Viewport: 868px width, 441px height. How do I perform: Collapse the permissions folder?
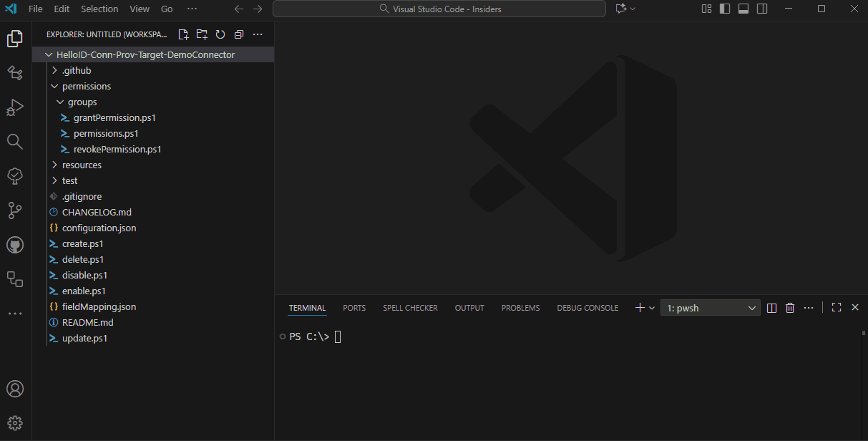153,86
